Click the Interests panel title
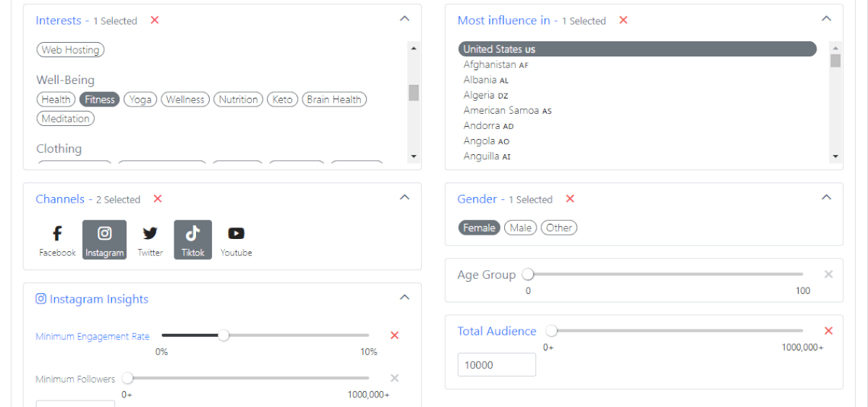868x407 pixels. [59, 20]
